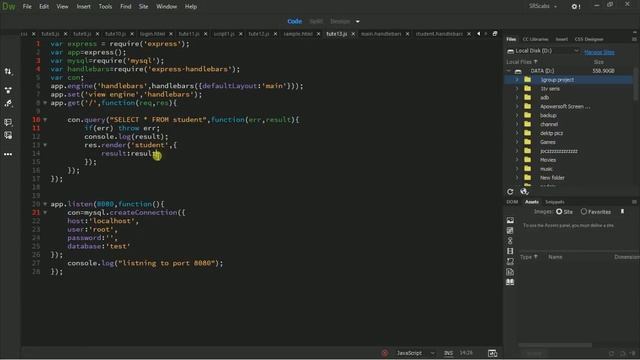Screen dimensions: 640x360
Task: Click the restore-document icon beside tab arrows
Action: 495,34
